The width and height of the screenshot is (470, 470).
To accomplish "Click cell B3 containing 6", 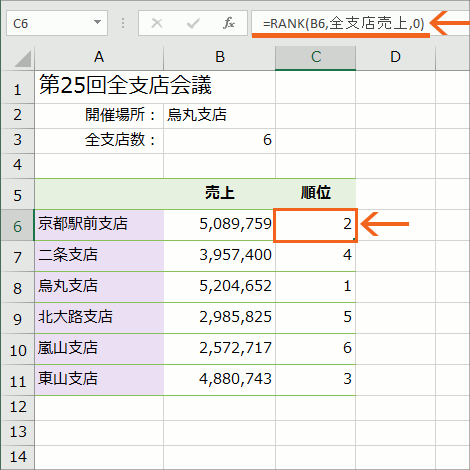I will coord(220,141).
